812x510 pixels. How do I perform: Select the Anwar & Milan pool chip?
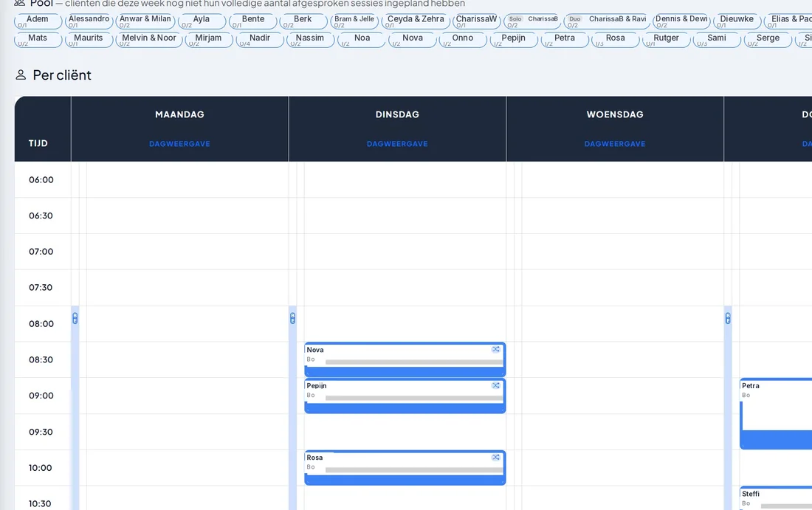[145, 21]
